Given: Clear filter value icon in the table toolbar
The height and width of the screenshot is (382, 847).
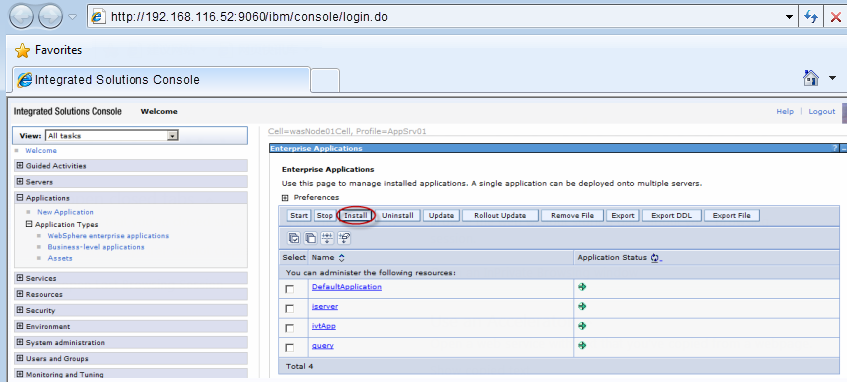Looking at the screenshot, I should 344,238.
